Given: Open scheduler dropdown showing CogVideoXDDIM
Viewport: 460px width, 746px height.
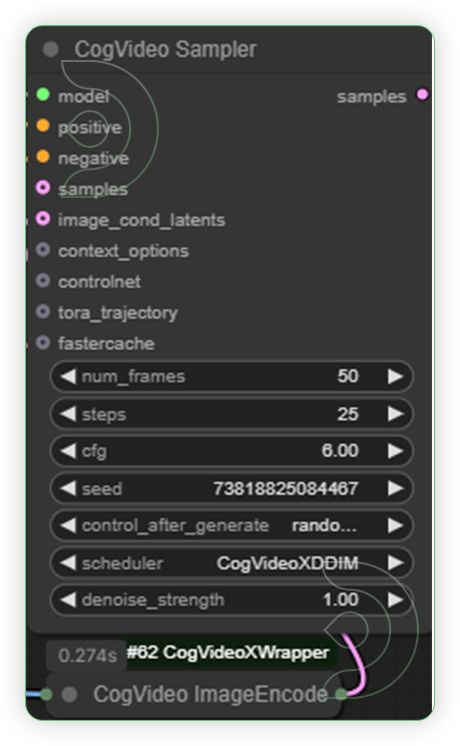Looking at the screenshot, I should (x=231, y=563).
